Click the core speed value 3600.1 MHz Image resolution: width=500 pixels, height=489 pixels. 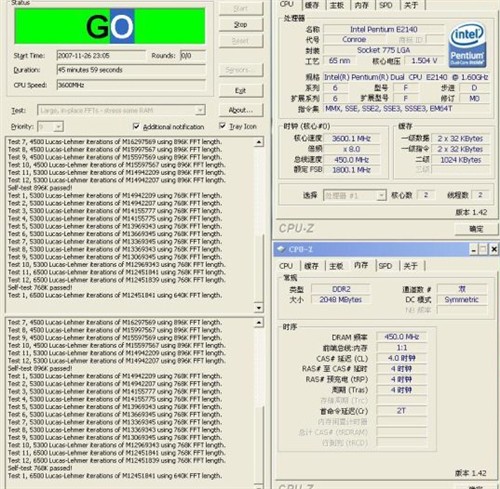[351, 139]
